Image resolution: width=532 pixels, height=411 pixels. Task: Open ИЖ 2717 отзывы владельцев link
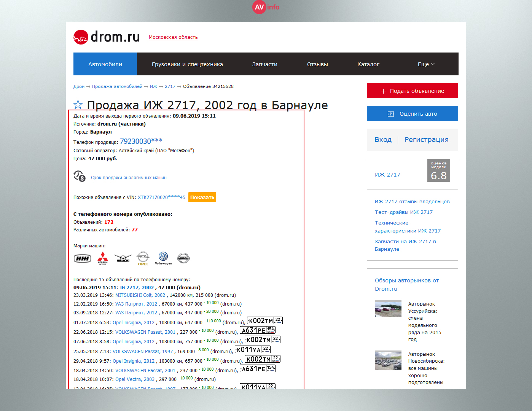pyautogui.click(x=412, y=202)
